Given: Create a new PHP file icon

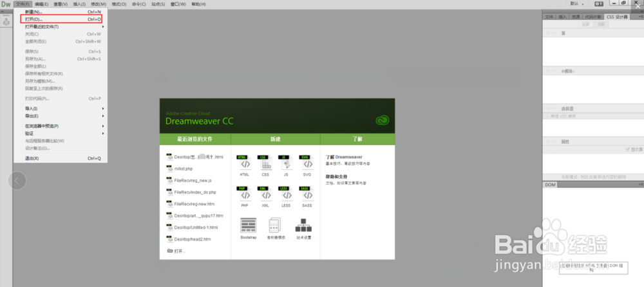Looking at the screenshot, I should [245, 194].
